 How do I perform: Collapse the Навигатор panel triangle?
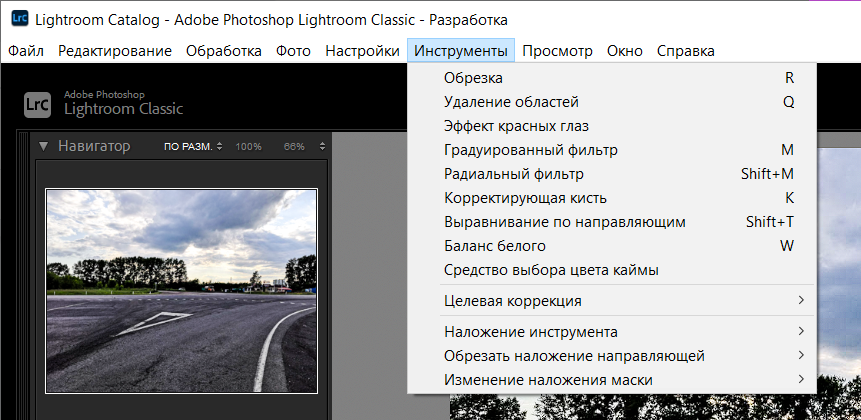43,147
